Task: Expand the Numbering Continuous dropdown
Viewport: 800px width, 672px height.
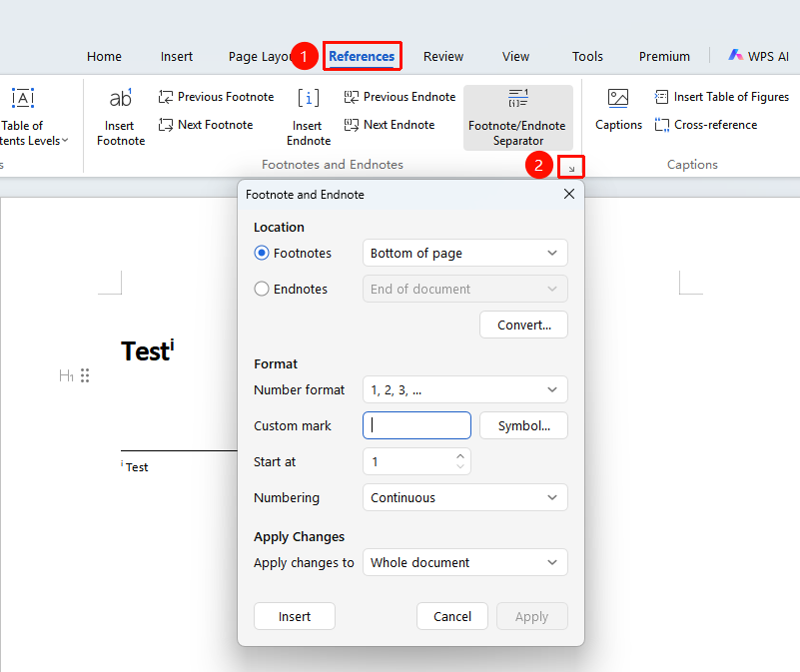Action: pyautogui.click(x=464, y=497)
